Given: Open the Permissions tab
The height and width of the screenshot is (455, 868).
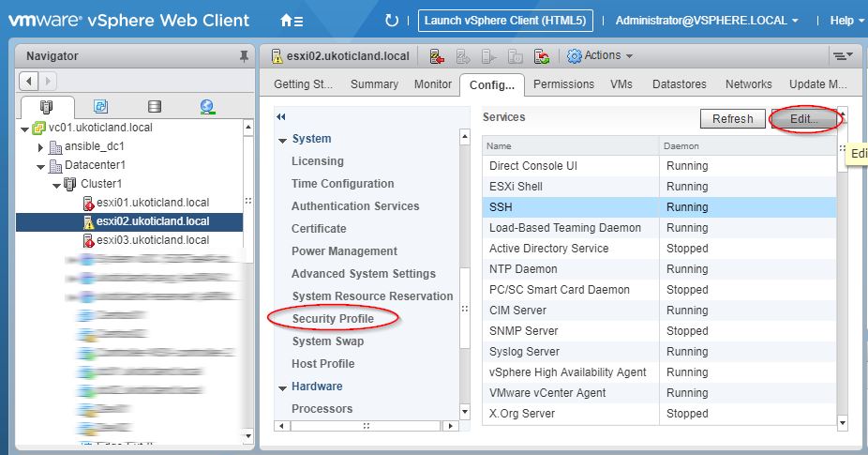Looking at the screenshot, I should click(563, 84).
